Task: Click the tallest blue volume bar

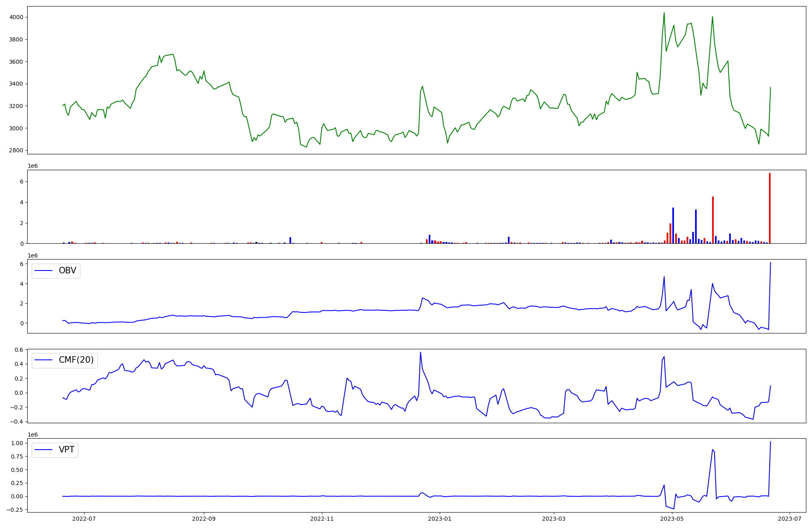Action: 673,225
